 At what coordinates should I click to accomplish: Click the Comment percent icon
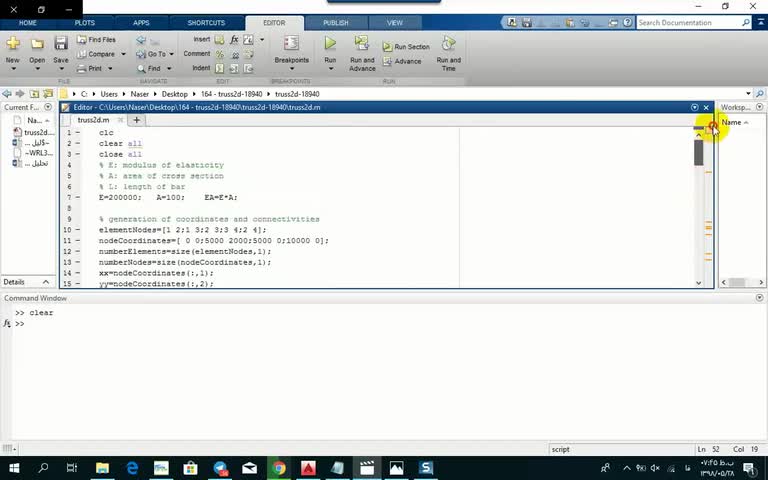pos(220,54)
